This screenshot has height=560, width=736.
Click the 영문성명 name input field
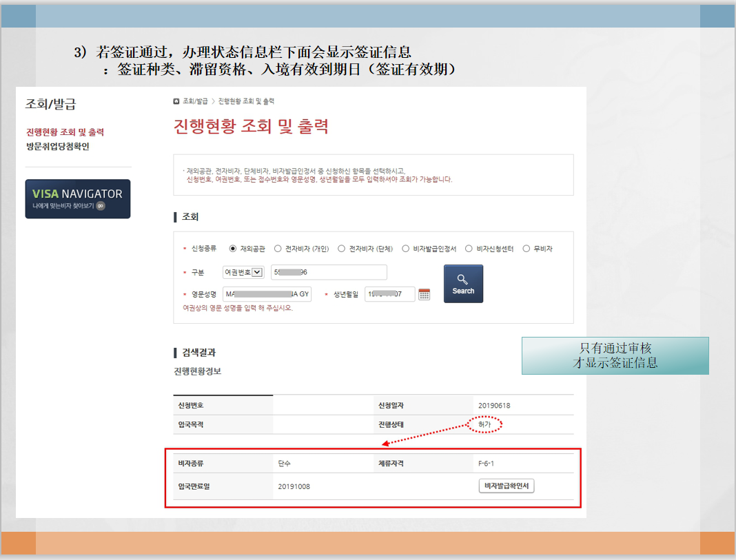(x=267, y=294)
